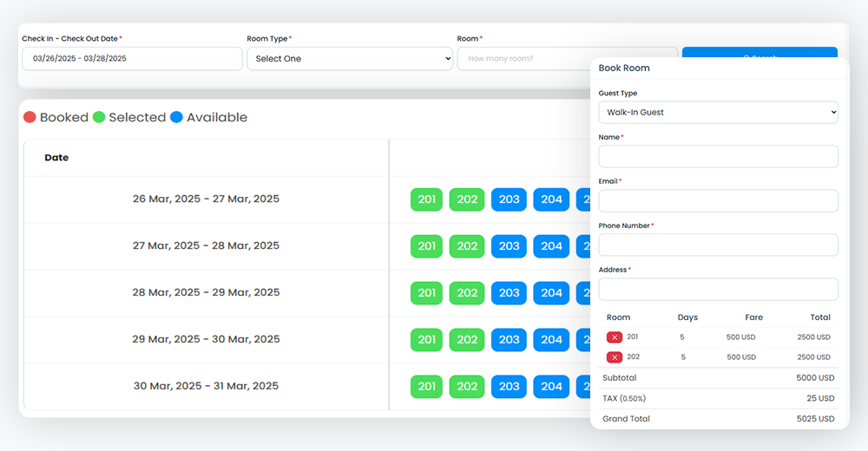Screen dimensions: 868x451
Task: Select room 203 for 28 Mar - 29 Mar
Action: click(510, 293)
